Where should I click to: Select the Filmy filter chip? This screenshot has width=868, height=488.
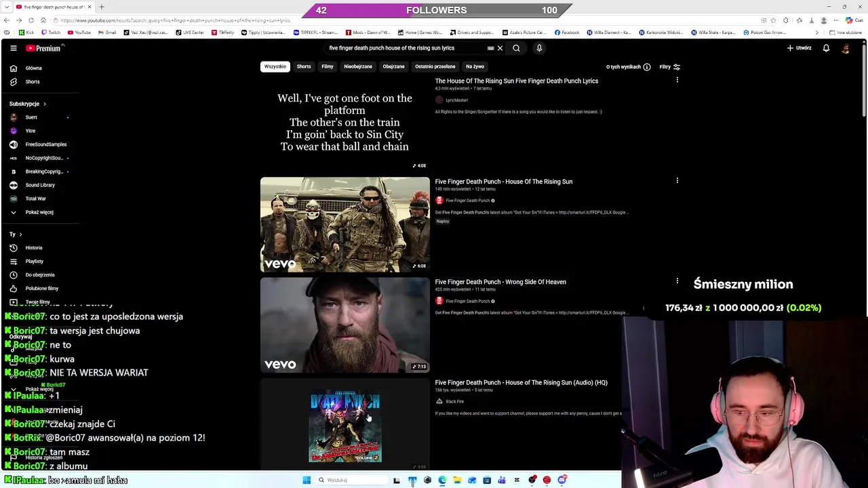coord(327,66)
